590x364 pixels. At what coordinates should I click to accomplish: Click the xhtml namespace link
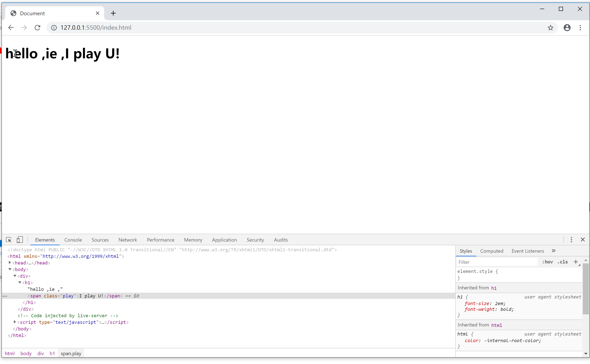81,256
